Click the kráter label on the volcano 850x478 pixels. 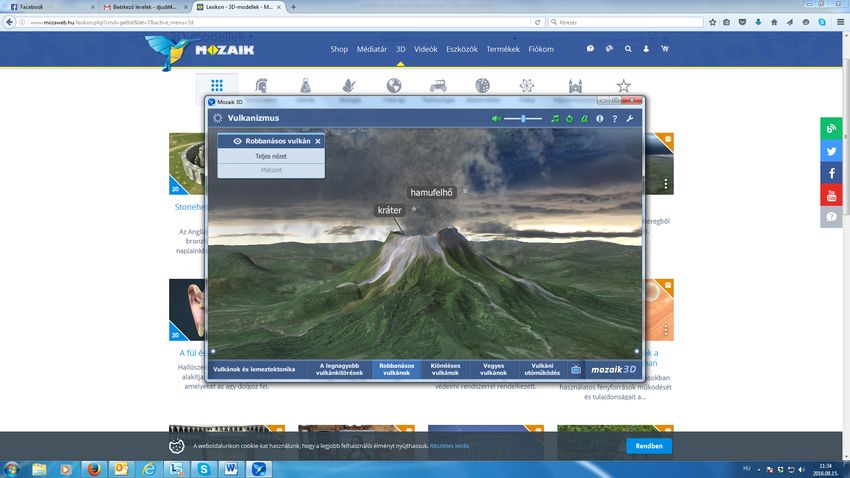click(x=390, y=210)
